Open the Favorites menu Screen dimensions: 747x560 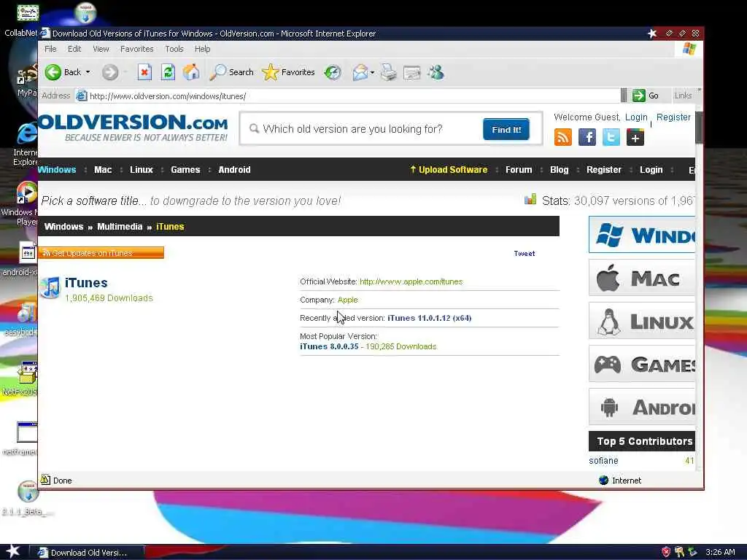[x=136, y=49]
